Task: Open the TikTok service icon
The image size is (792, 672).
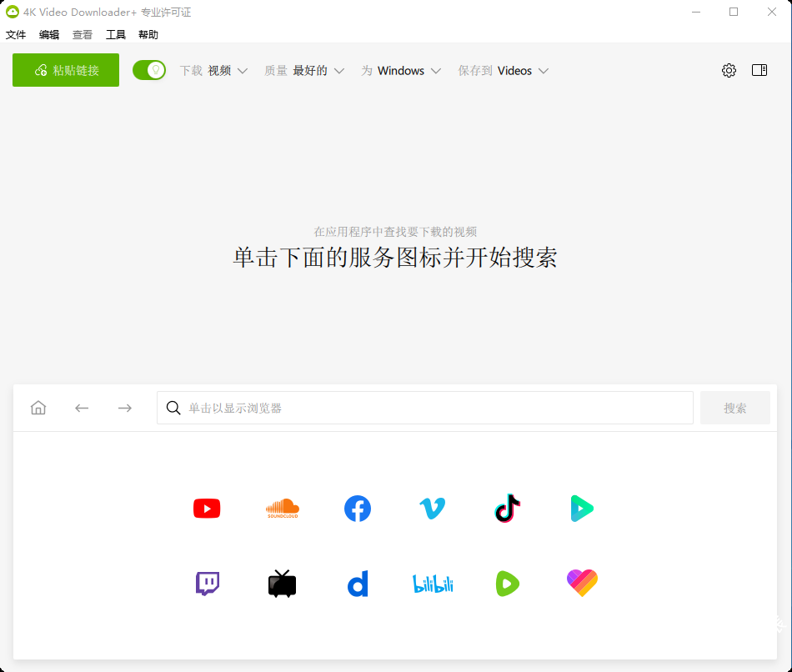Action: tap(508, 508)
